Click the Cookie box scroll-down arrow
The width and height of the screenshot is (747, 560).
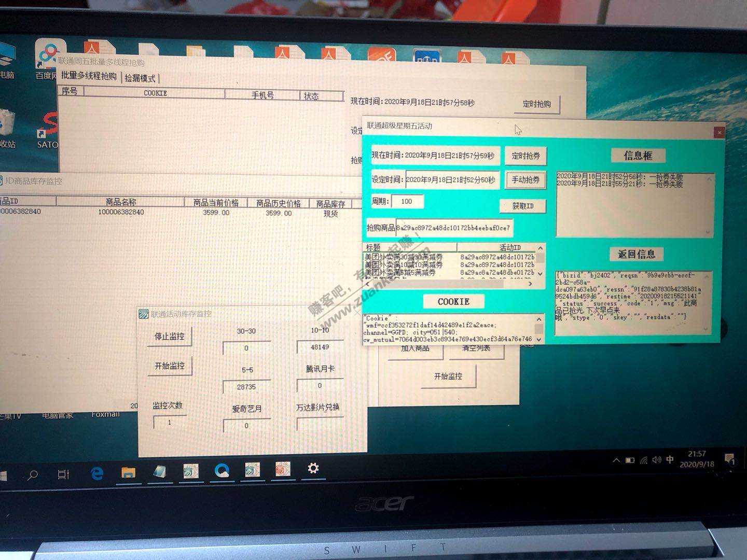(x=539, y=339)
